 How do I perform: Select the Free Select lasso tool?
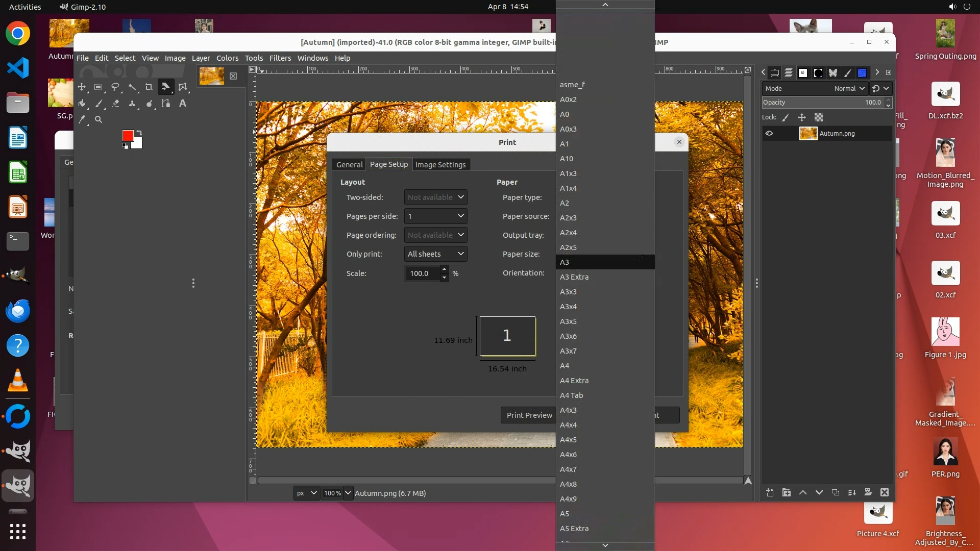click(115, 87)
